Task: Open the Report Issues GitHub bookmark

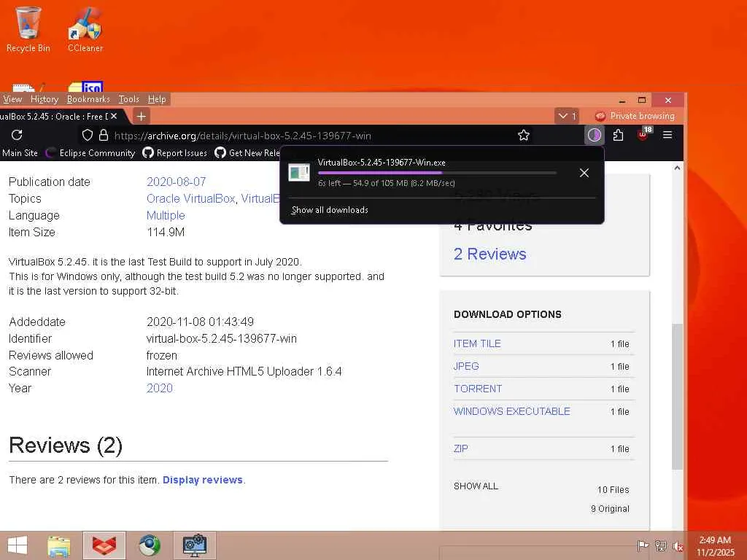Action: 175,153
